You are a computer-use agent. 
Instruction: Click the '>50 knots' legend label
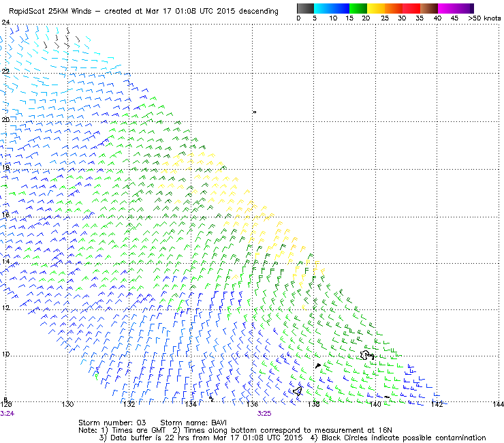(x=484, y=18)
